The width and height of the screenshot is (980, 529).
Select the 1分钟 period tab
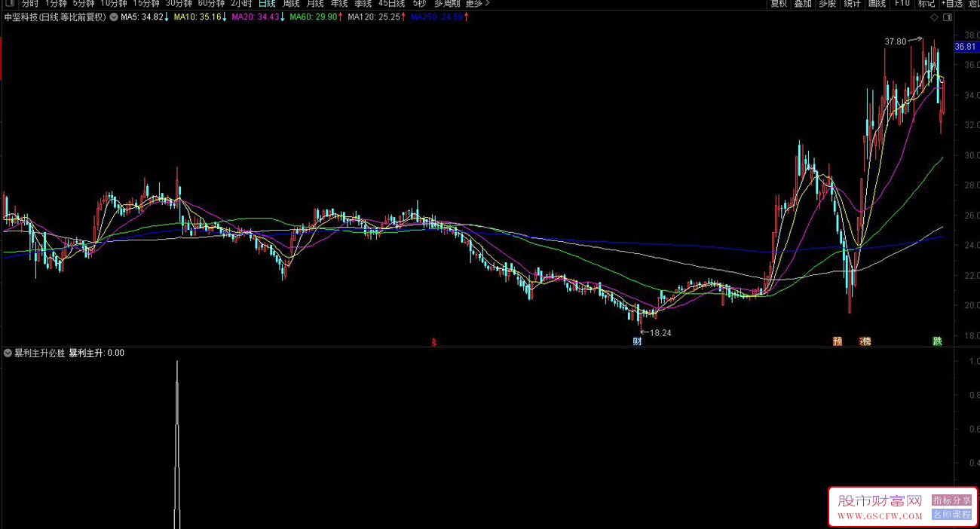tap(56, 3)
